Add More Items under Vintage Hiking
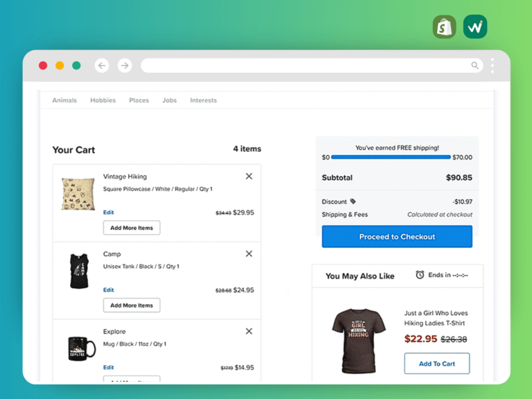The width and height of the screenshot is (532, 399). click(x=132, y=228)
